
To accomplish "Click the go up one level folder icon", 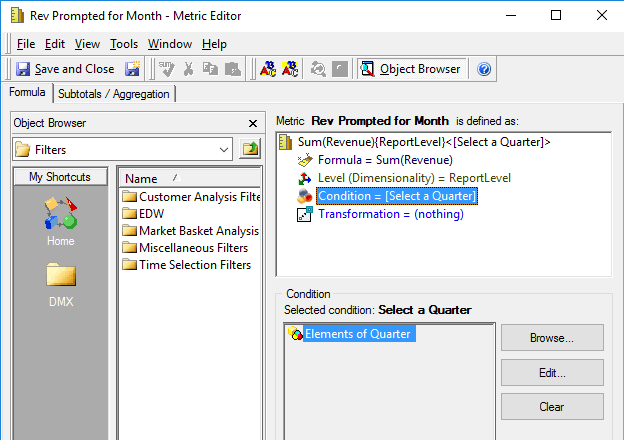I will (x=250, y=149).
